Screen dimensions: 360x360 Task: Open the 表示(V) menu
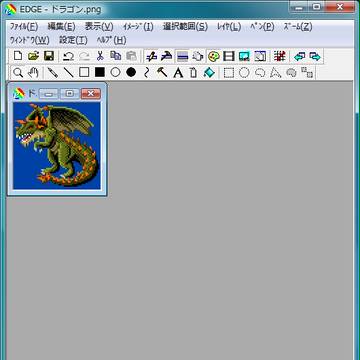pos(99,27)
